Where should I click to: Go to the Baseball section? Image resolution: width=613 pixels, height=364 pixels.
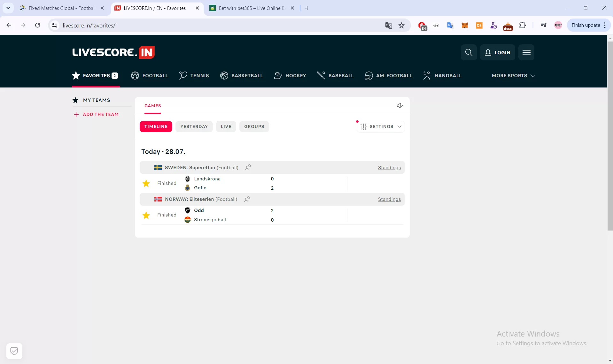[x=335, y=76]
